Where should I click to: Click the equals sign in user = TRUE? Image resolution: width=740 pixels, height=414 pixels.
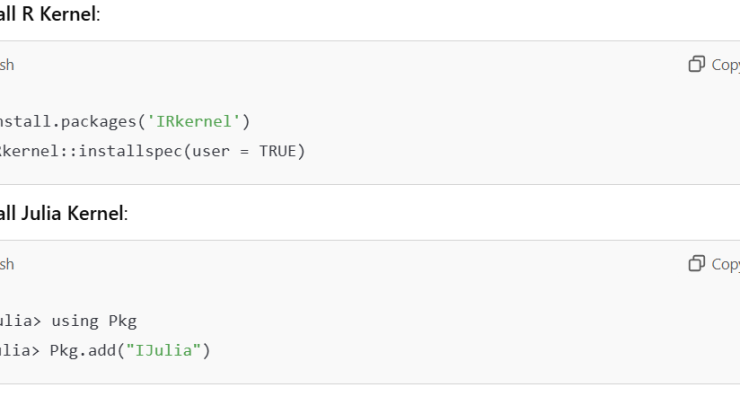tap(244, 152)
